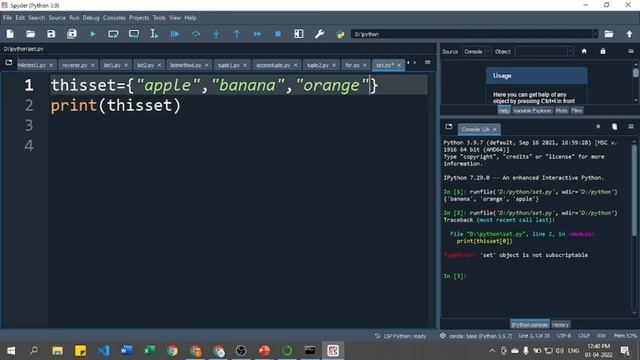Switch to the Plots tab
Image resolution: width=640 pixels, height=360 pixels.
point(561,111)
